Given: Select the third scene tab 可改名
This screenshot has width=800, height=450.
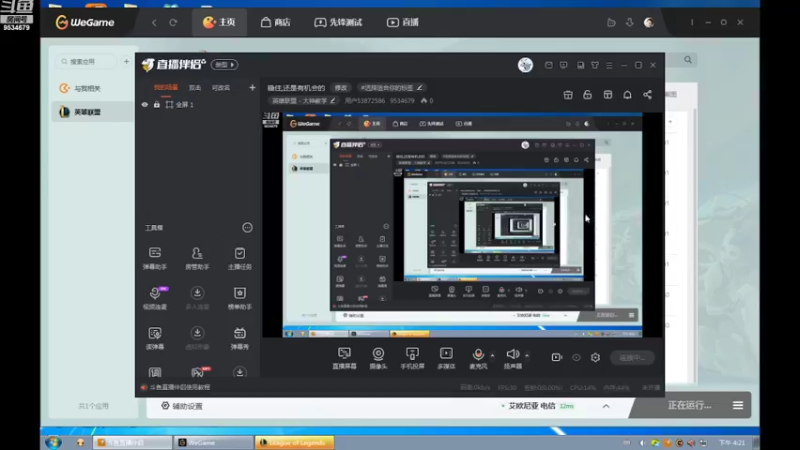Looking at the screenshot, I should [221, 88].
